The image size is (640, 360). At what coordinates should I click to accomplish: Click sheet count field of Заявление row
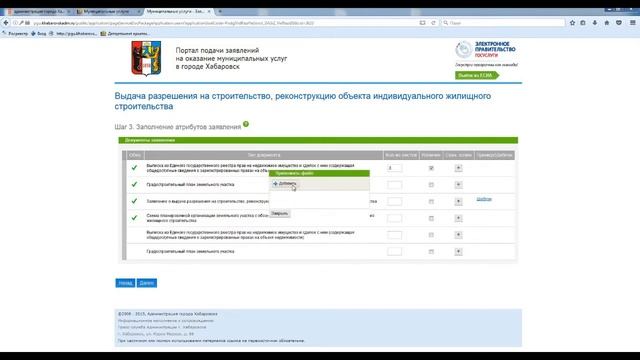pos(394,201)
